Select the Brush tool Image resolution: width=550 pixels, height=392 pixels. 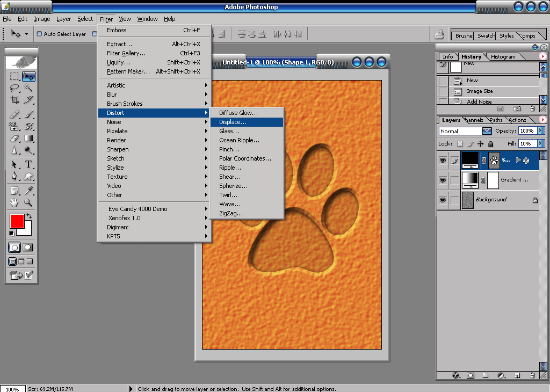[28, 114]
